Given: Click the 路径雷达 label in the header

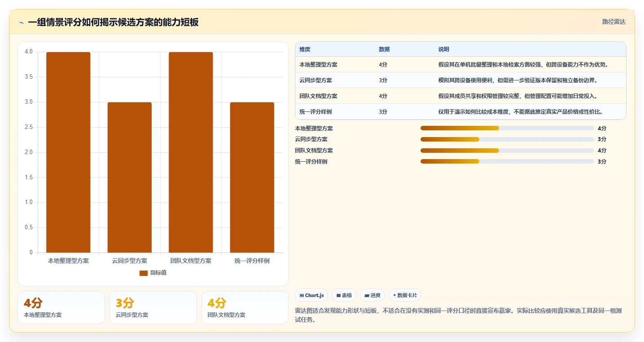Looking at the screenshot, I should click(x=613, y=22).
